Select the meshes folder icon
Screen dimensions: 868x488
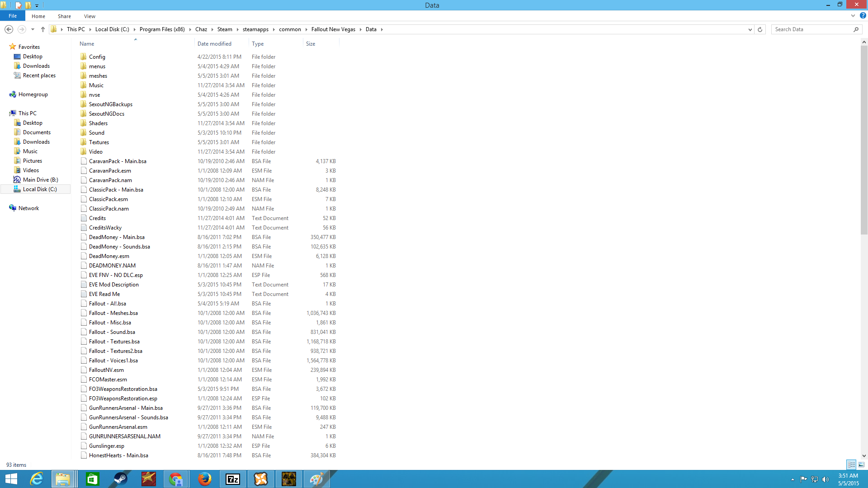84,75
